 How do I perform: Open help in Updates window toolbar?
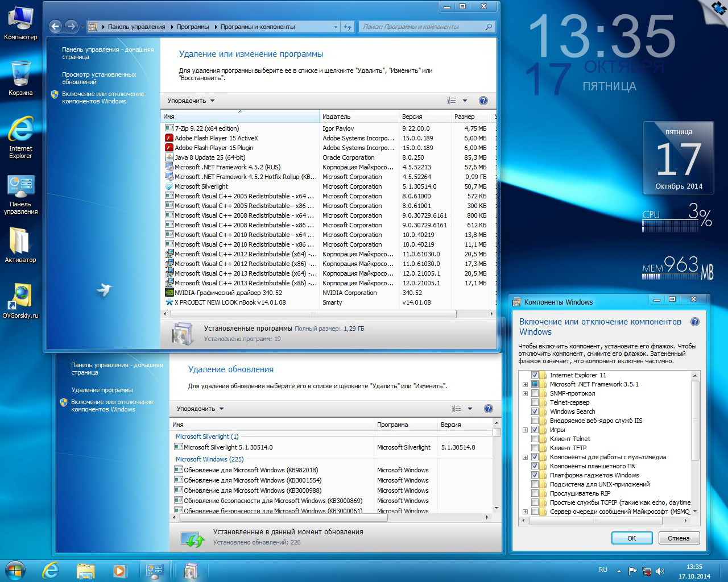click(488, 409)
